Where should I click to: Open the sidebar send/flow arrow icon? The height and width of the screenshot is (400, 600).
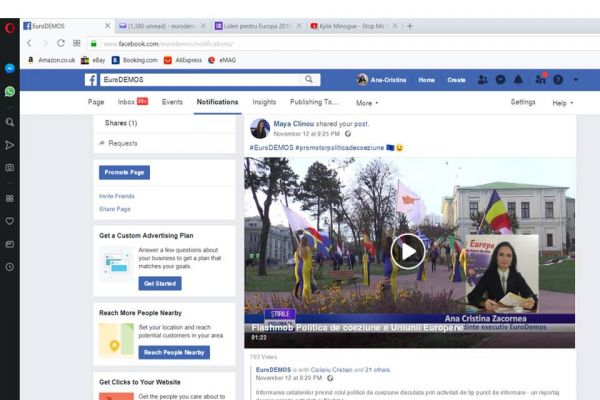pyautogui.click(x=10, y=145)
